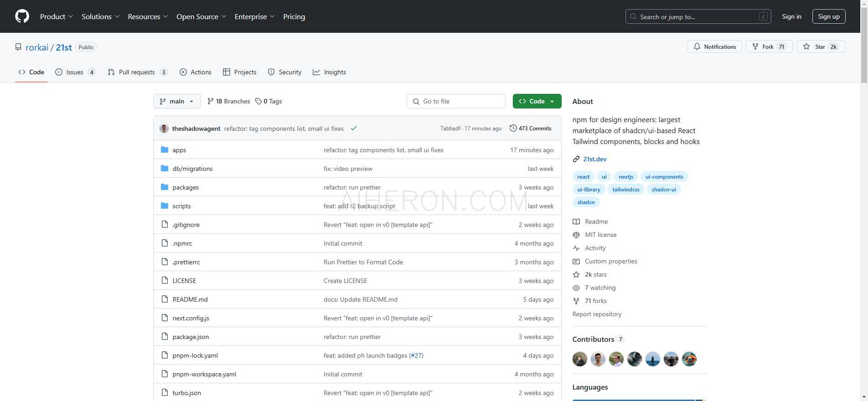
Task: Open pnpm-lock.yaml file
Action: coord(195,355)
